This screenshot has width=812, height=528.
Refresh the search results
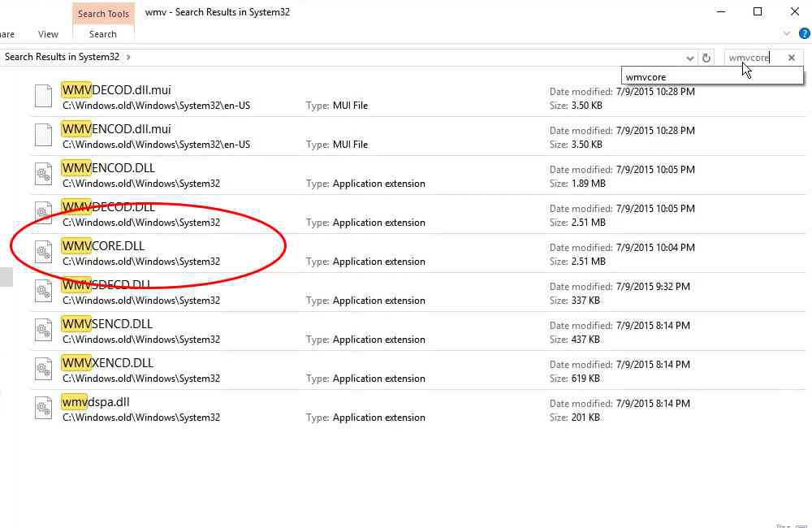click(706, 58)
